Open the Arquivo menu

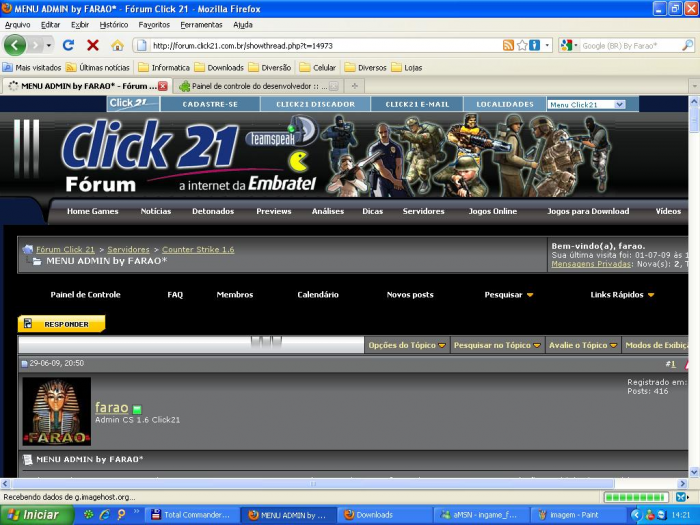pos(17,25)
